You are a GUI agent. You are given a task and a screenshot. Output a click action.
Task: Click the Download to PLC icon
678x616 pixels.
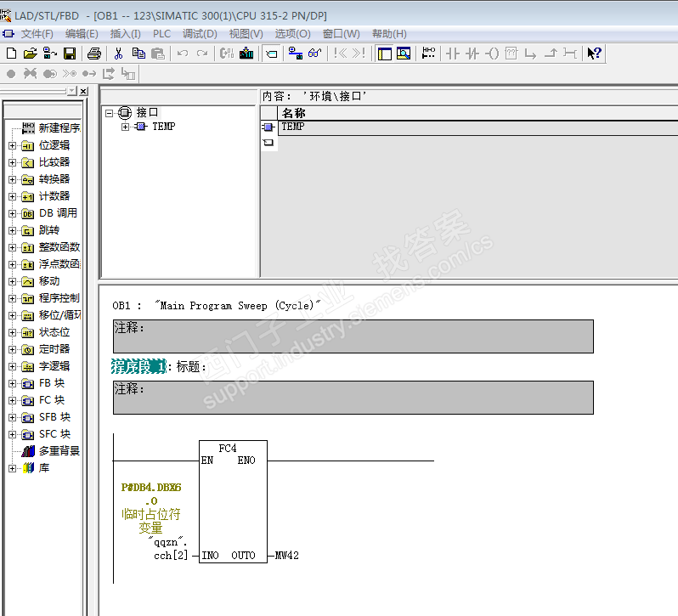point(246,54)
